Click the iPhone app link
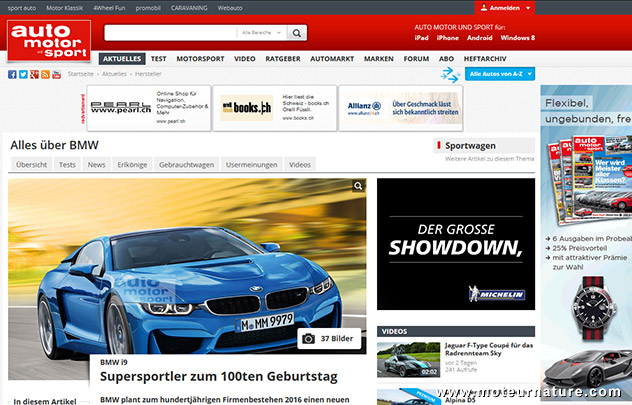The height and width of the screenshot is (405, 632). coord(447,38)
